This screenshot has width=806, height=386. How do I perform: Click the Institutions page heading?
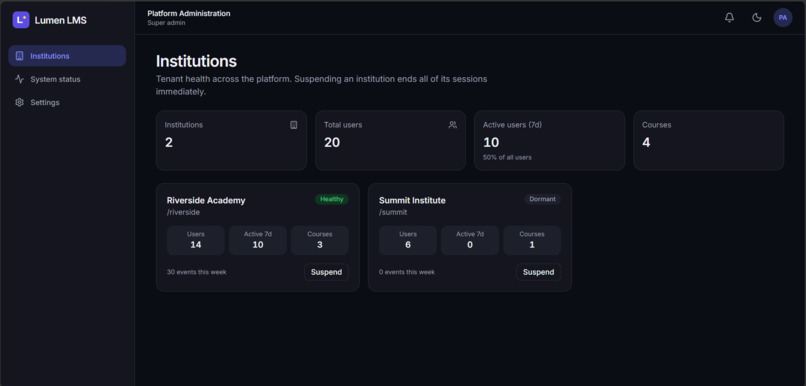click(x=196, y=61)
